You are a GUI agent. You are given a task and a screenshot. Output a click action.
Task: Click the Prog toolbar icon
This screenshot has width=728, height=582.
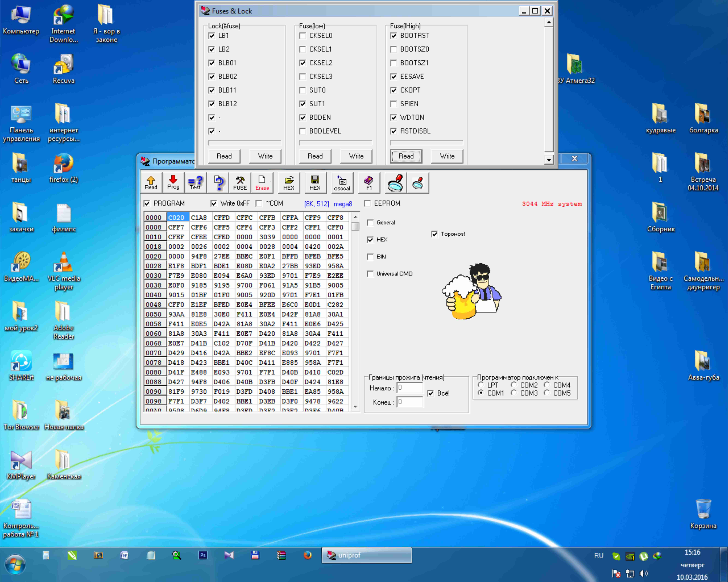(x=173, y=183)
